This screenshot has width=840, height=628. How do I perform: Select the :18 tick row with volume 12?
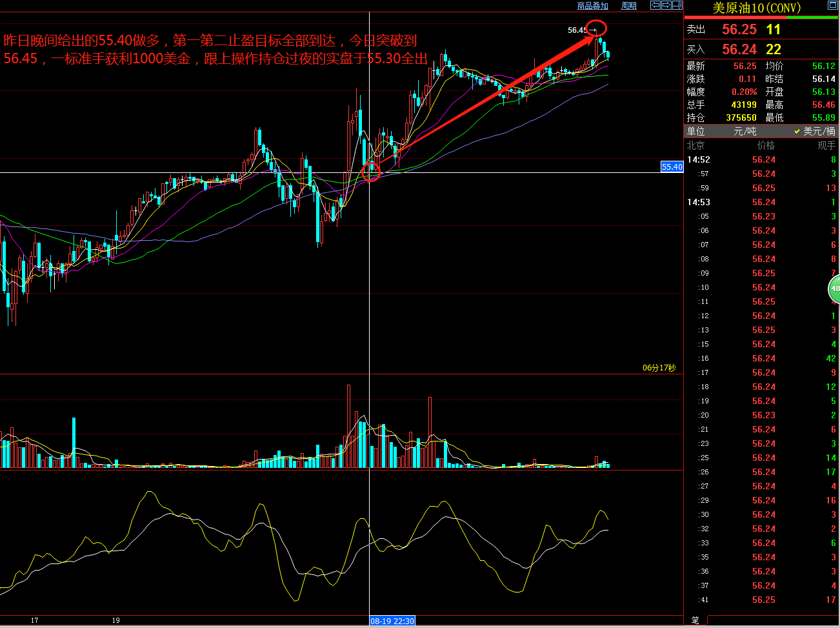(761, 387)
